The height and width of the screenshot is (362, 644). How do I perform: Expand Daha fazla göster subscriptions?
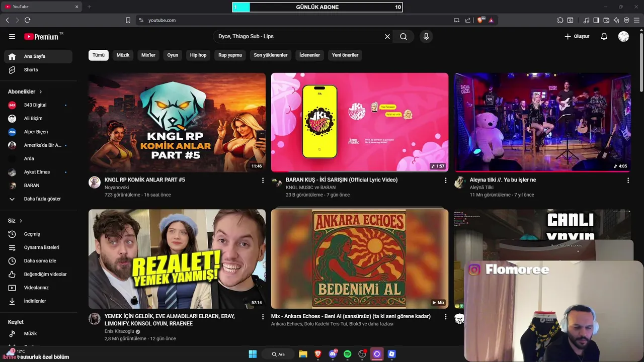click(x=38, y=199)
